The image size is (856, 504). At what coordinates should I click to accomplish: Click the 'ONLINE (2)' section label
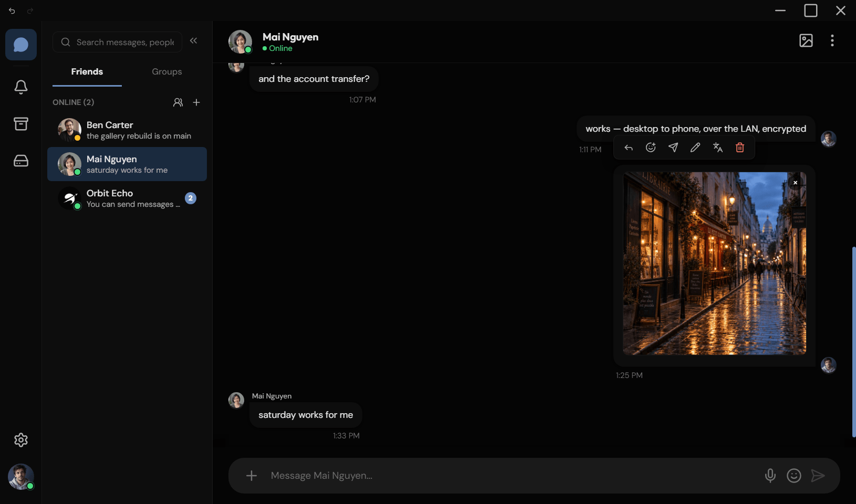point(74,102)
